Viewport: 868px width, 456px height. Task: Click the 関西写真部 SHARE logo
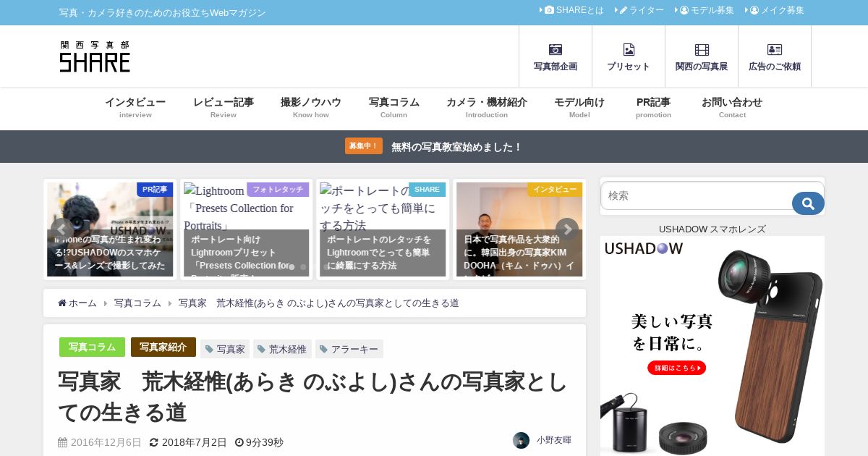[95, 56]
